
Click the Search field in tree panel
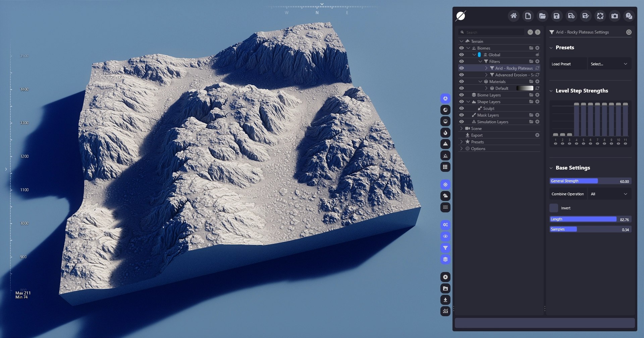tap(493, 32)
